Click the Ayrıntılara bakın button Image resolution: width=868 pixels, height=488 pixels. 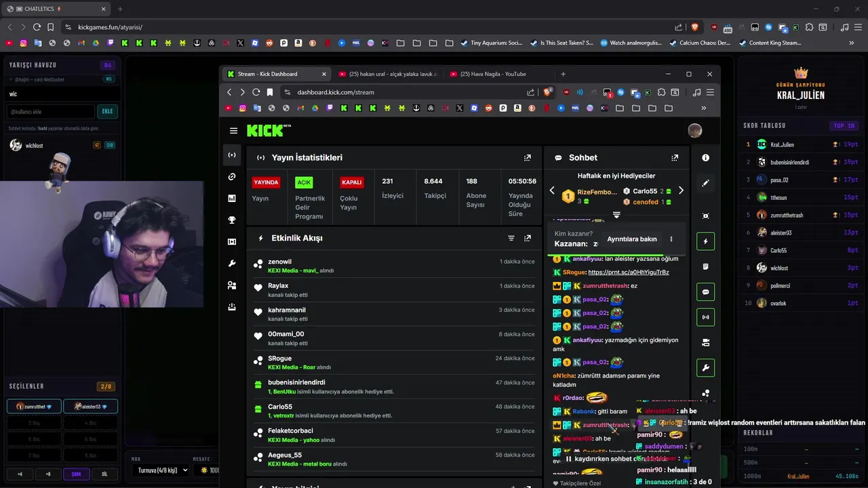pos(631,239)
